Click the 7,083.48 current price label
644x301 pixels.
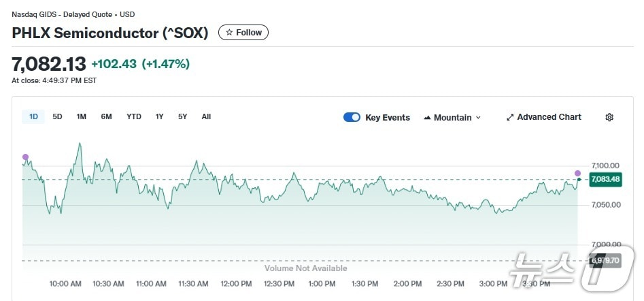point(605,179)
